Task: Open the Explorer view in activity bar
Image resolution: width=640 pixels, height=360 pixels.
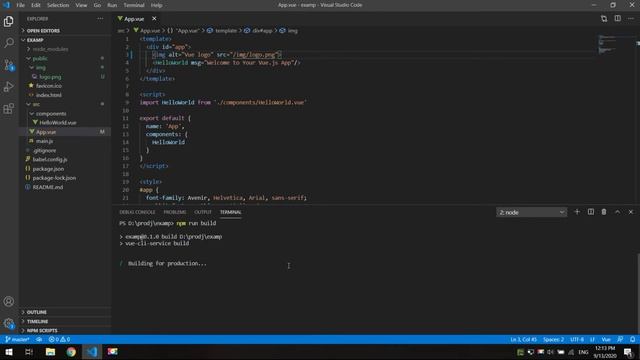Action: coord(9,21)
